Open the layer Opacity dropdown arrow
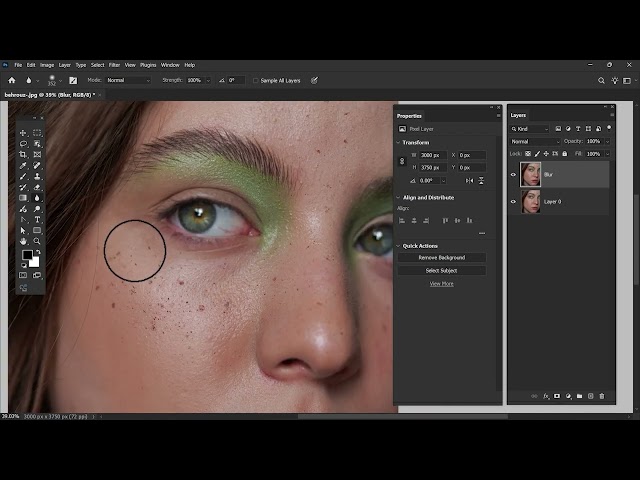Viewport: 640px width, 480px height. 607,142
